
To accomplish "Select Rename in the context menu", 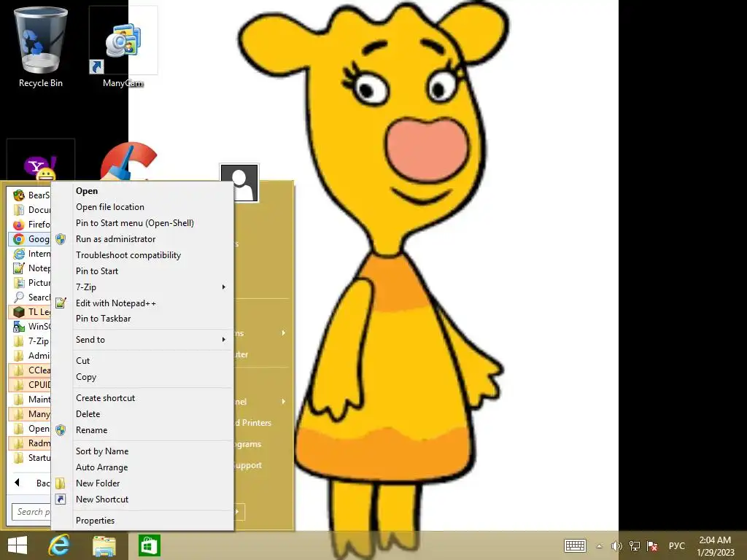I will (x=143, y=430).
